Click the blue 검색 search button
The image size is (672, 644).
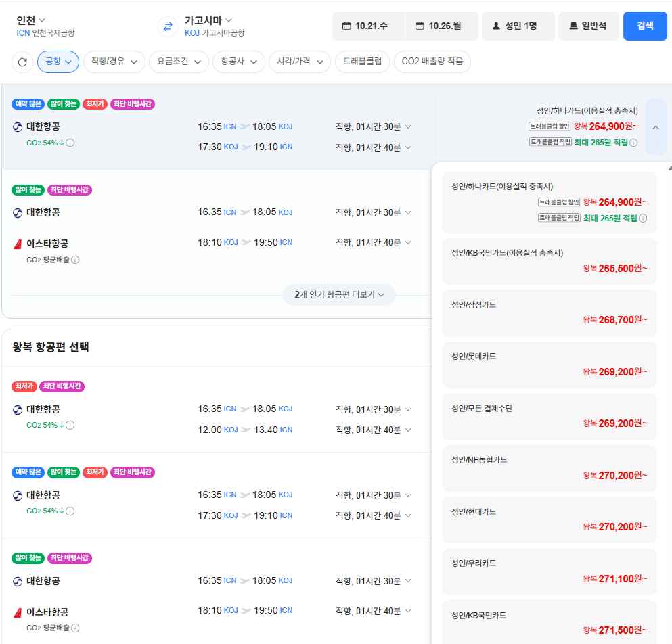point(644,26)
